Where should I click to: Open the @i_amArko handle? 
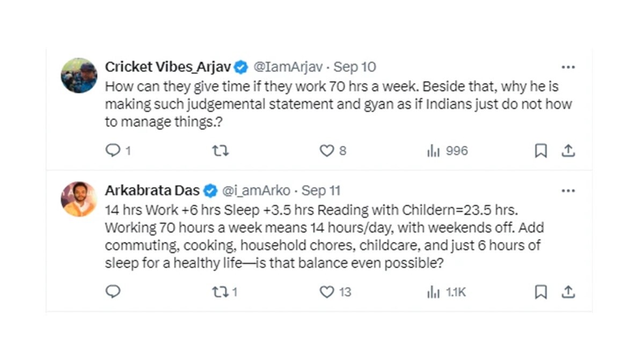[256, 190]
